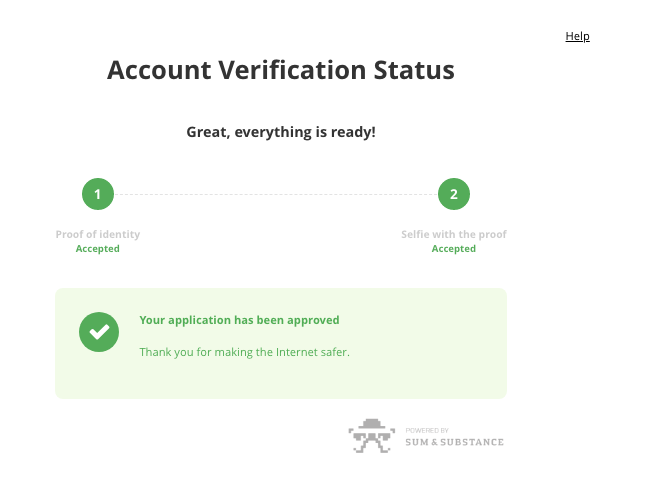Click the number 1 inside first step
The height and width of the screenshot is (500, 650).
98,194
